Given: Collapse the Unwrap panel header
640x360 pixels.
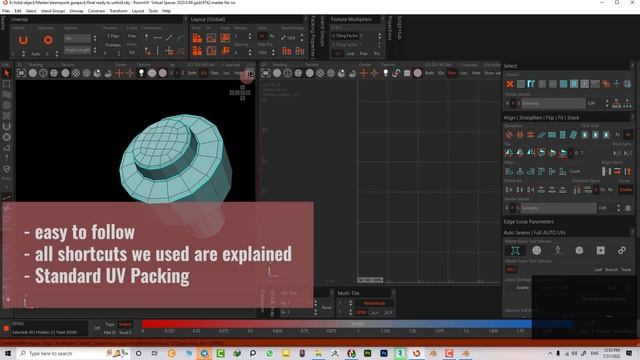Looking at the screenshot, I should (96, 19).
